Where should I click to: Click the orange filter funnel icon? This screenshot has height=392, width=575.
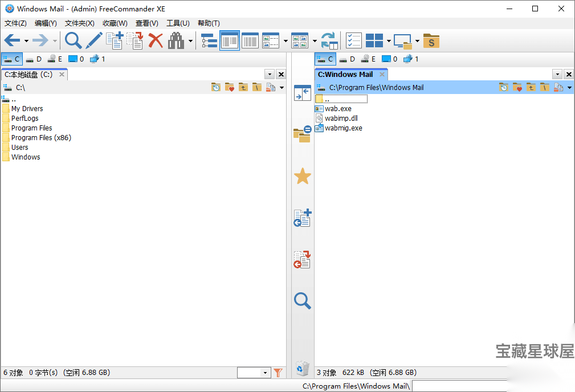click(x=278, y=373)
